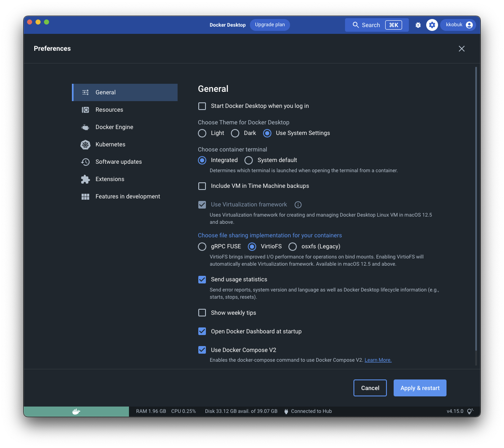Go to Docker Engine settings
Screen dimensions: 504x448
(125, 127)
